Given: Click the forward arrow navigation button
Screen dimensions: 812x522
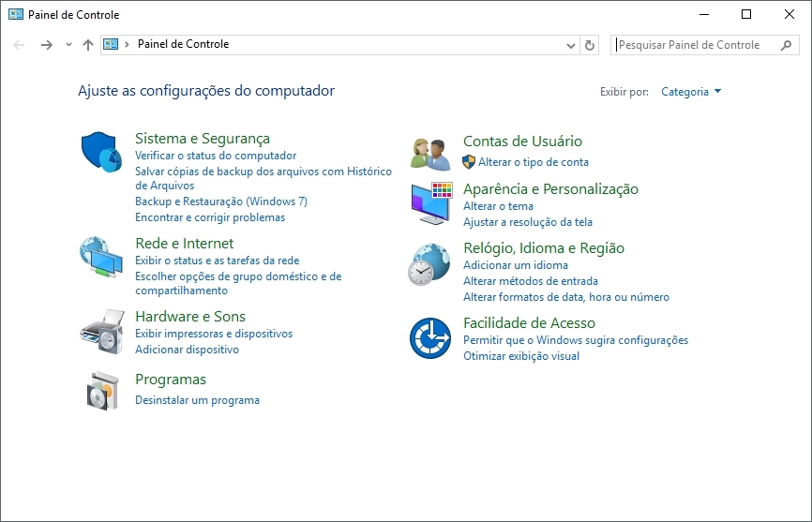Looking at the screenshot, I should [47, 45].
